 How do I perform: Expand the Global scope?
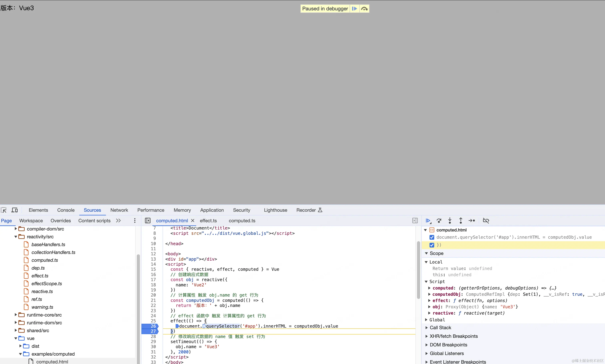[426, 320]
